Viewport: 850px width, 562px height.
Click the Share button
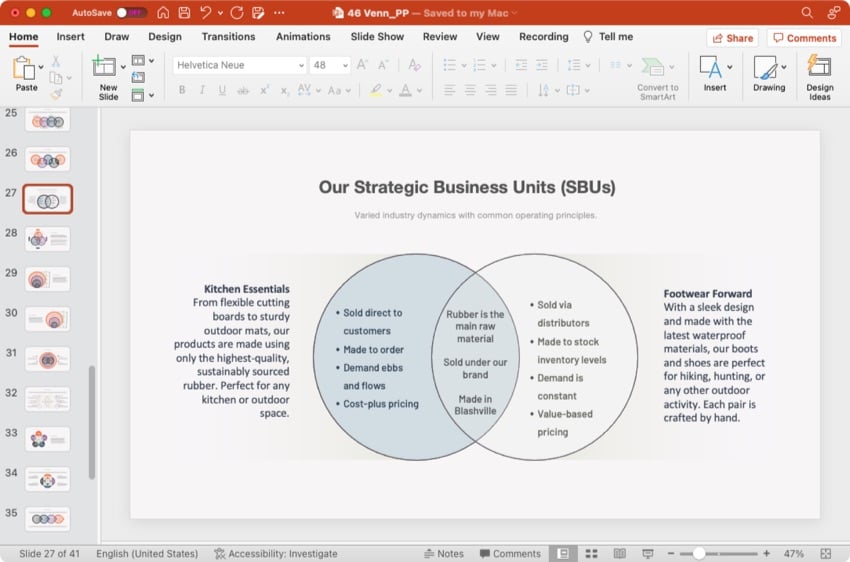732,38
